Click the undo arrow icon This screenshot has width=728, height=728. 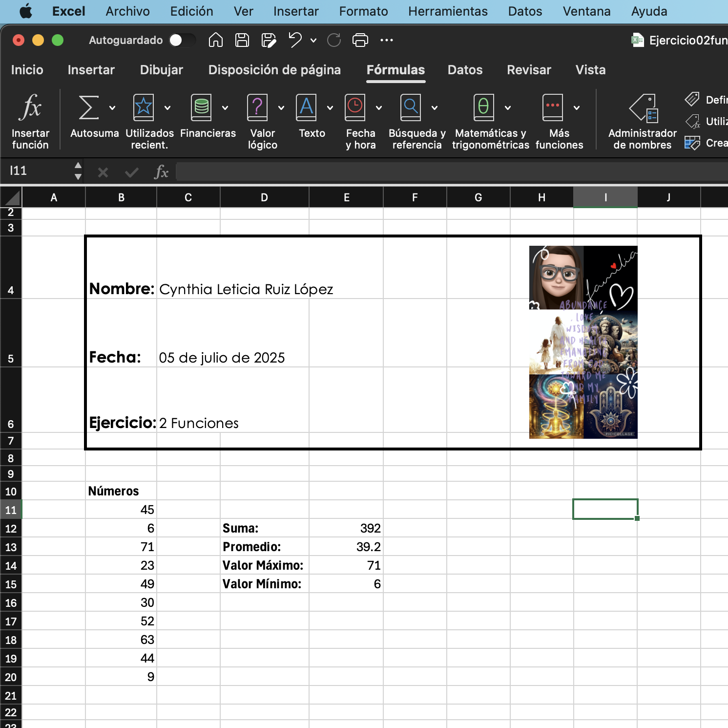(x=295, y=40)
